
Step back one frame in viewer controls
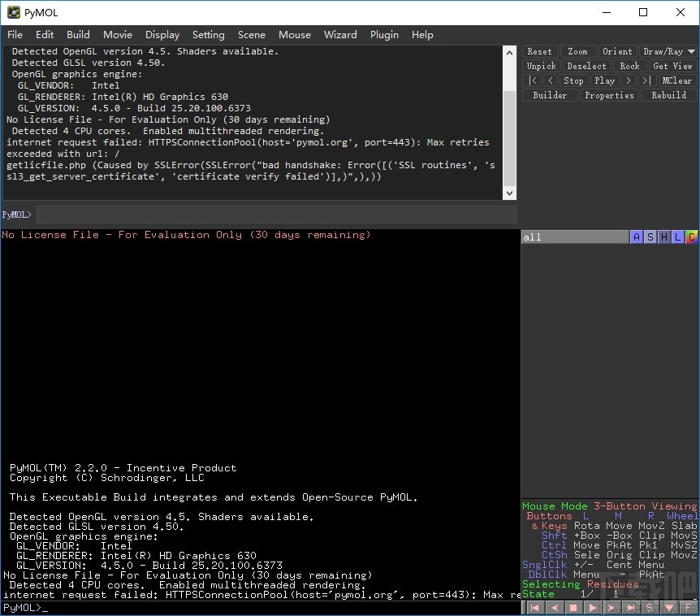tap(555, 608)
